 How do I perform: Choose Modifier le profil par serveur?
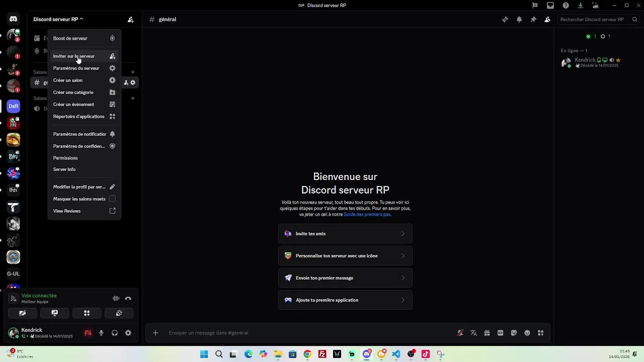coord(85,187)
